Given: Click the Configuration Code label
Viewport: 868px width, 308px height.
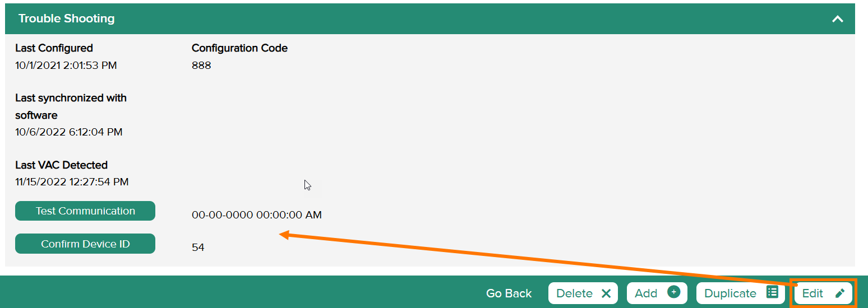Looking at the screenshot, I should point(239,48).
